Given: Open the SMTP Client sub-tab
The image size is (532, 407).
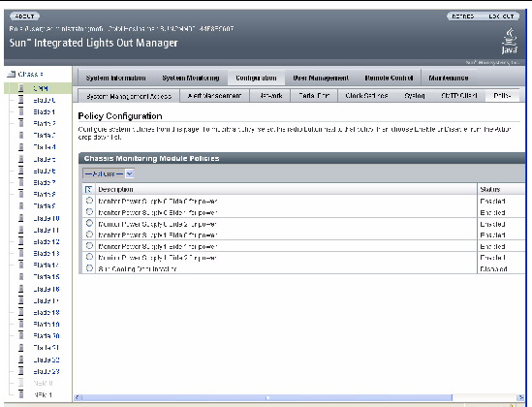Looking at the screenshot, I should pyautogui.click(x=459, y=96).
